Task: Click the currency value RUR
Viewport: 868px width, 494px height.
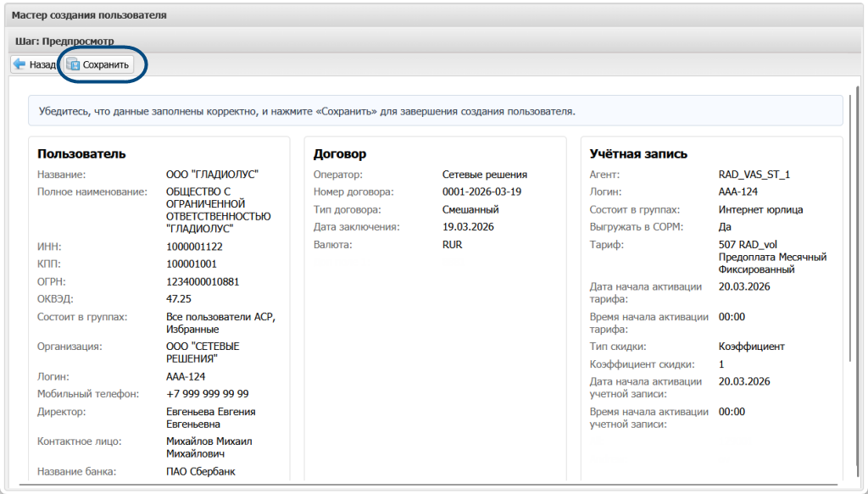Action: coord(452,244)
